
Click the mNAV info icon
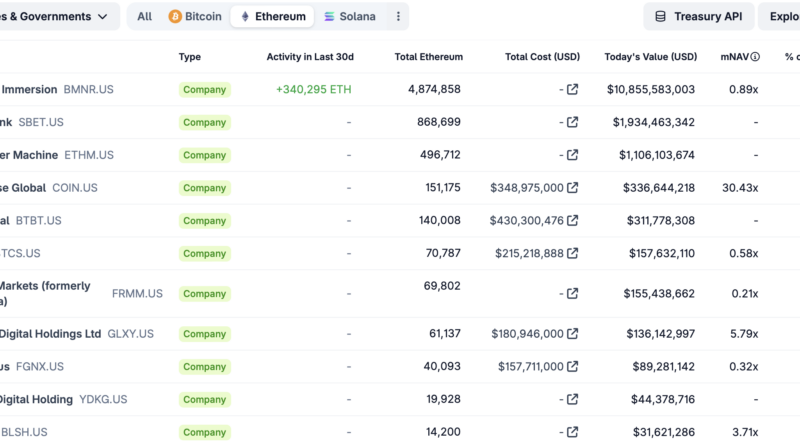pyautogui.click(x=755, y=57)
